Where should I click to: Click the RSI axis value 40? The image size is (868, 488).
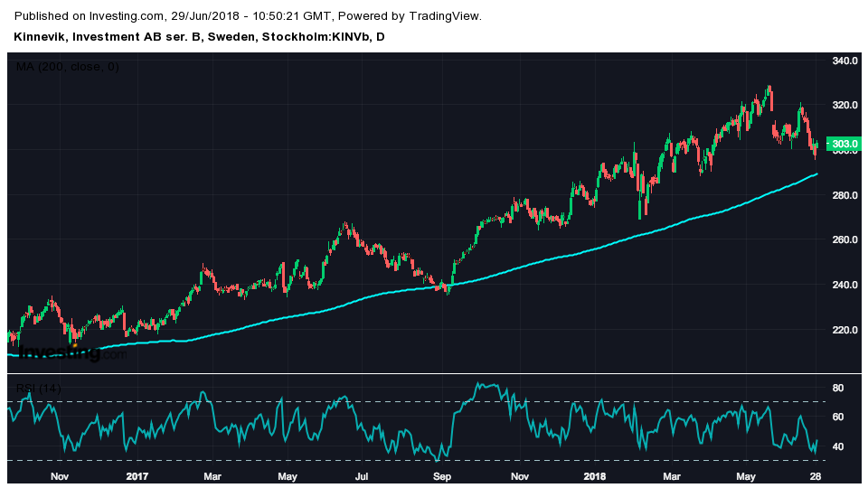(838, 446)
